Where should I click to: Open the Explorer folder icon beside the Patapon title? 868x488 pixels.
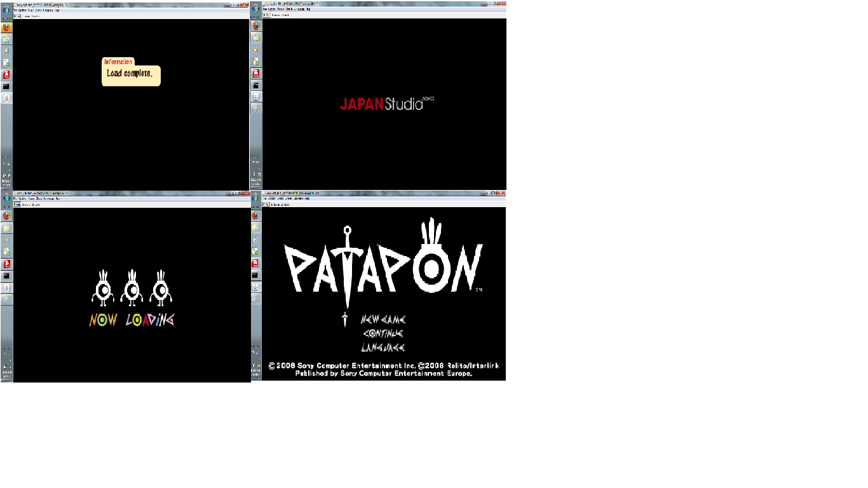[x=255, y=227]
